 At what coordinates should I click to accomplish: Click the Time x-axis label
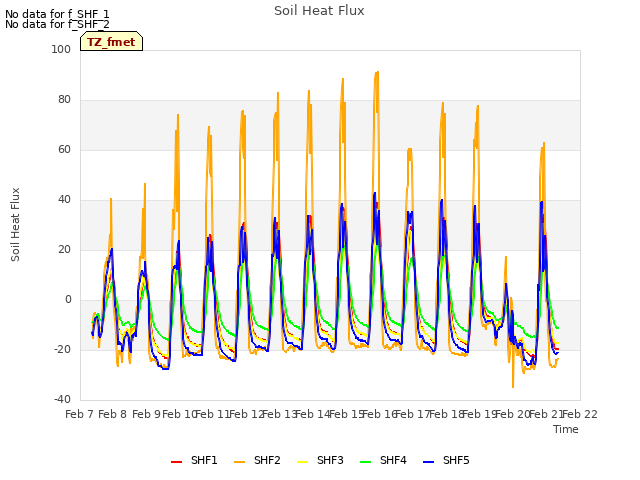566,429
